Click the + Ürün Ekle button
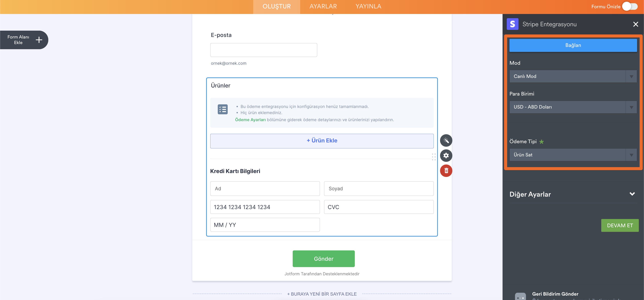644x300 pixels. pyautogui.click(x=322, y=141)
